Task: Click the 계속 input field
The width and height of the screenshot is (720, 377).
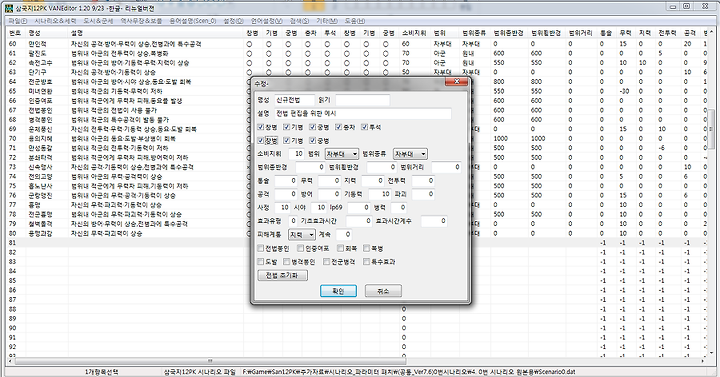Action: click(344, 235)
